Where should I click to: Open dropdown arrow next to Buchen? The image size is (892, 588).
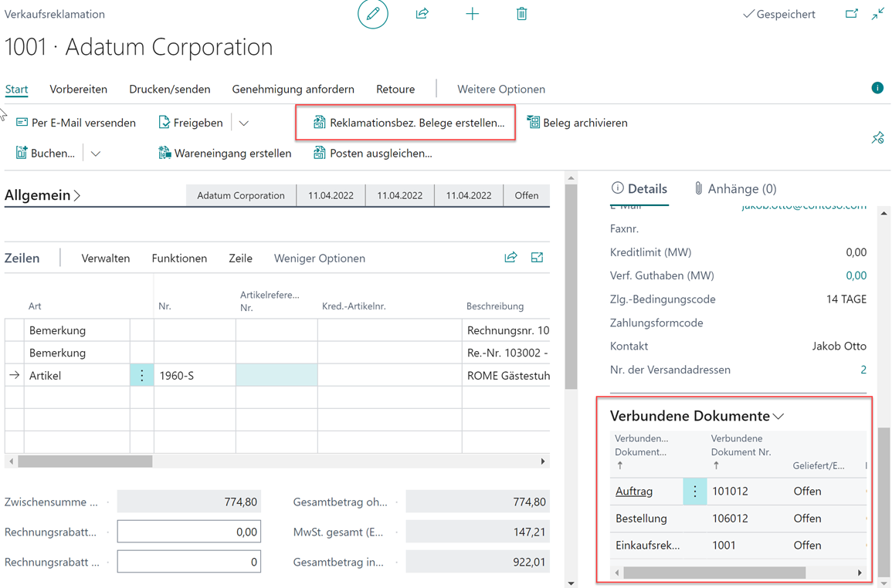tap(96, 154)
